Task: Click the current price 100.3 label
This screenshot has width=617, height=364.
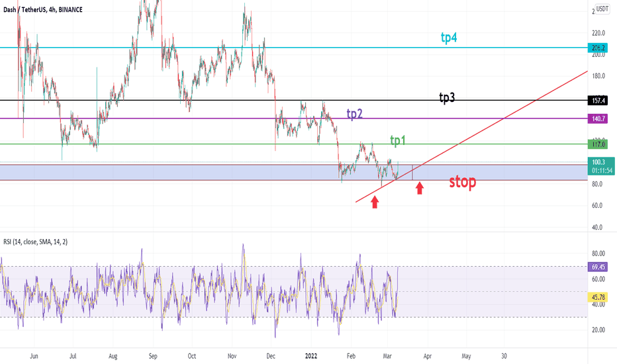Action: (x=601, y=166)
